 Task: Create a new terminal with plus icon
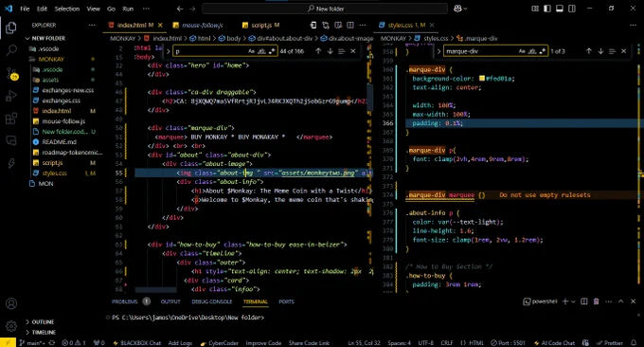point(565,301)
